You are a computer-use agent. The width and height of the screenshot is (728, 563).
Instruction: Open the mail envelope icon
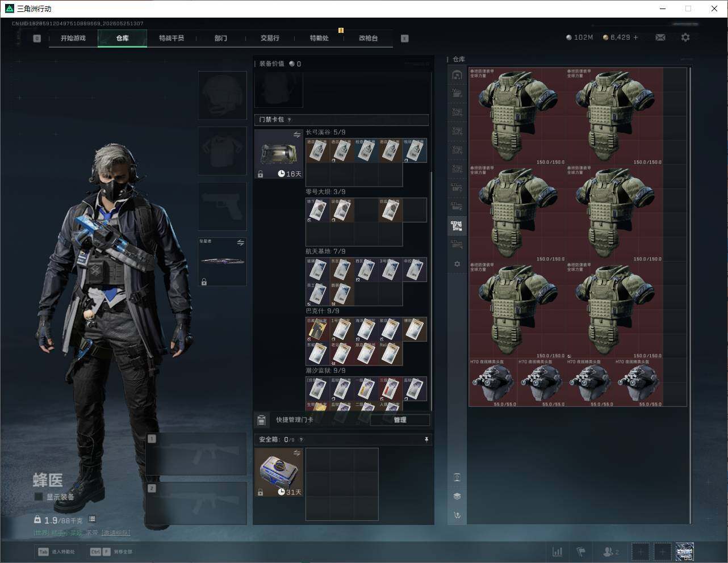tap(660, 37)
